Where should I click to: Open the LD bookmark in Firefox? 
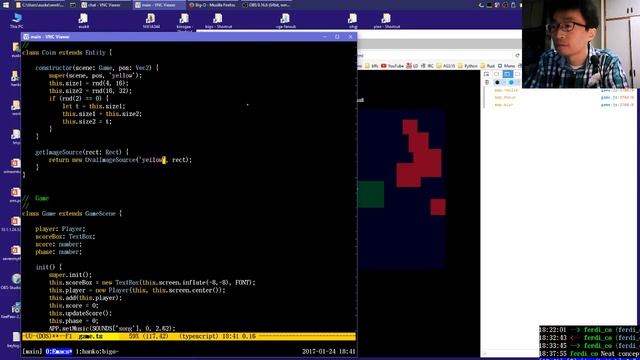(412, 66)
